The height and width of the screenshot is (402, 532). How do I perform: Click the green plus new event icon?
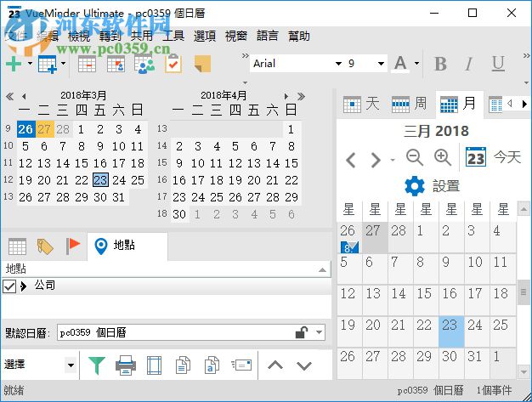point(14,64)
